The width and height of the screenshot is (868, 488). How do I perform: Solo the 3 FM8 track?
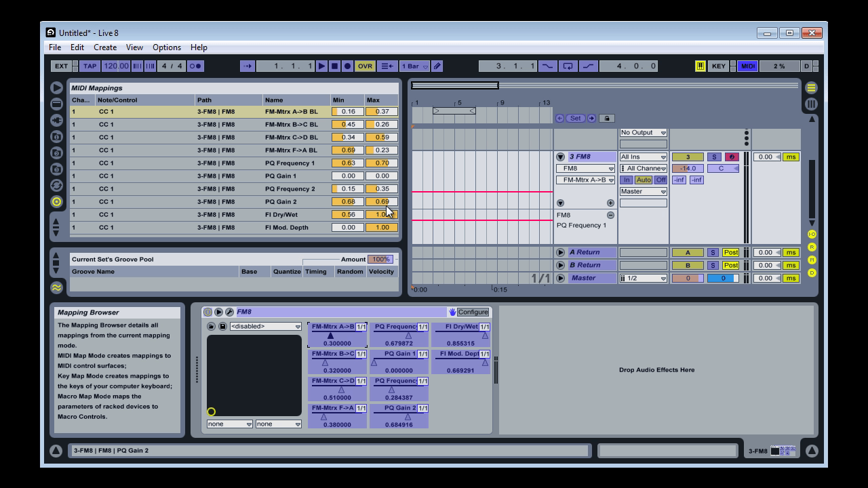713,157
